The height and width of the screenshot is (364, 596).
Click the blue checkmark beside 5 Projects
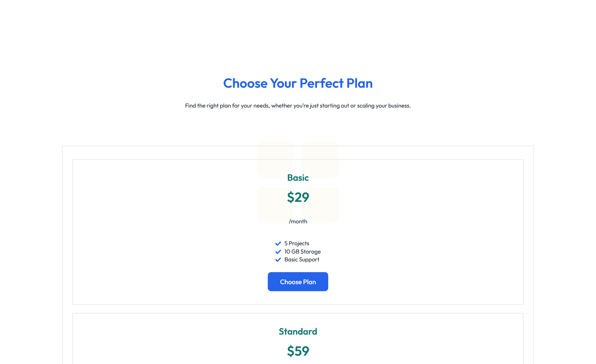point(278,243)
